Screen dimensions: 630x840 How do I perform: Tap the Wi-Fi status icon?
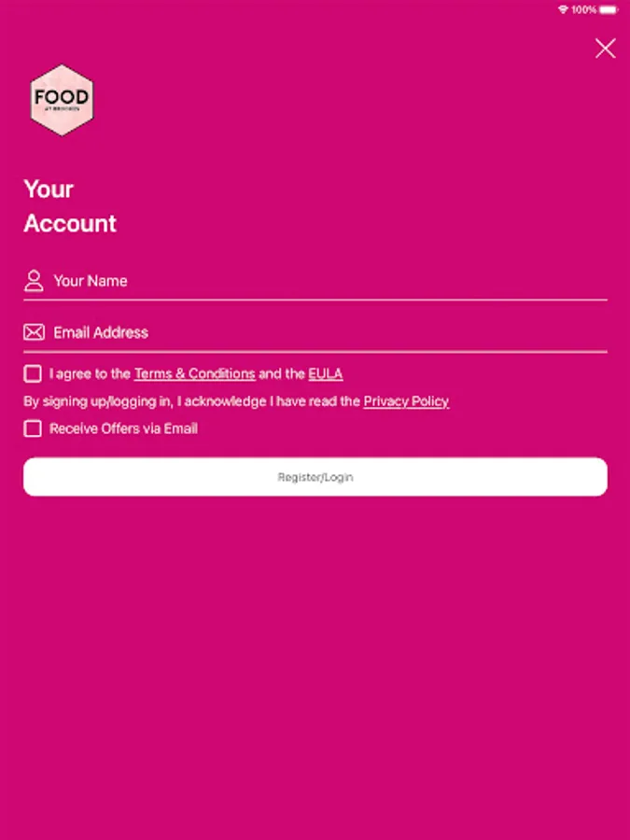[563, 9]
